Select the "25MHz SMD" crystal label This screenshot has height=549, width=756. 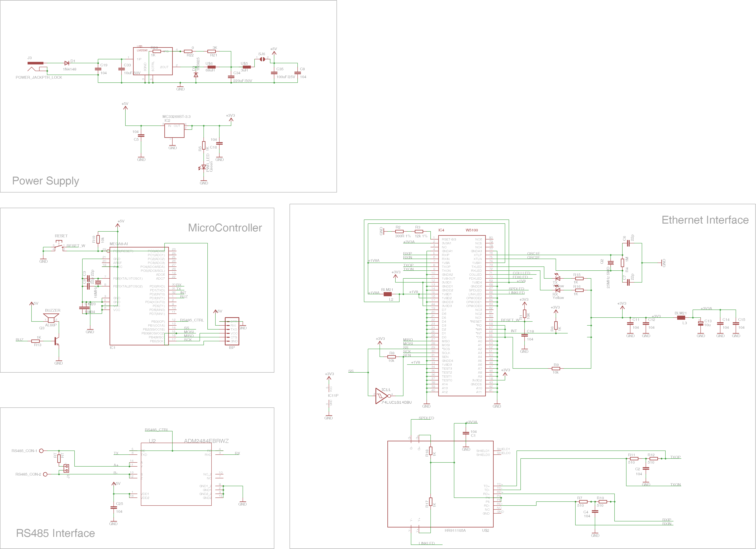click(x=608, y=278)
